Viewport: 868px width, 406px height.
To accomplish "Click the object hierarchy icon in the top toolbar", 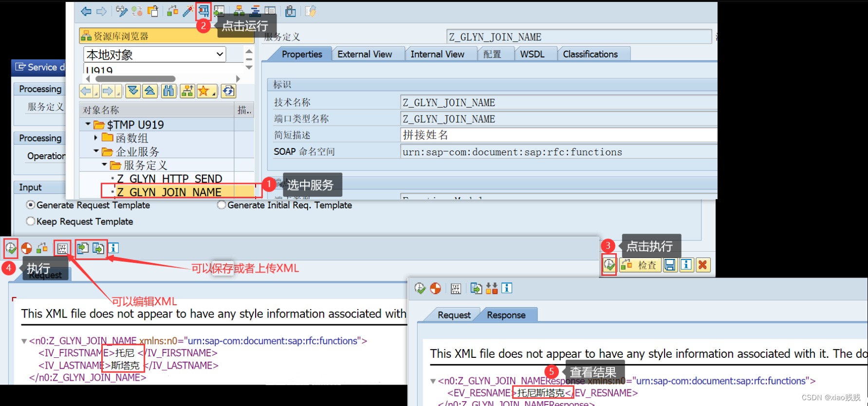I will tap(239, 11).
